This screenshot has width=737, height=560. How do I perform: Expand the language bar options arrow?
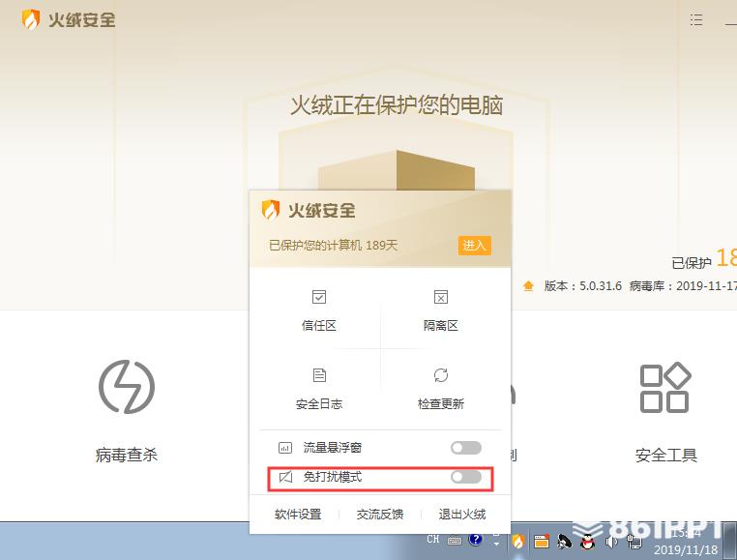point(496,544)
